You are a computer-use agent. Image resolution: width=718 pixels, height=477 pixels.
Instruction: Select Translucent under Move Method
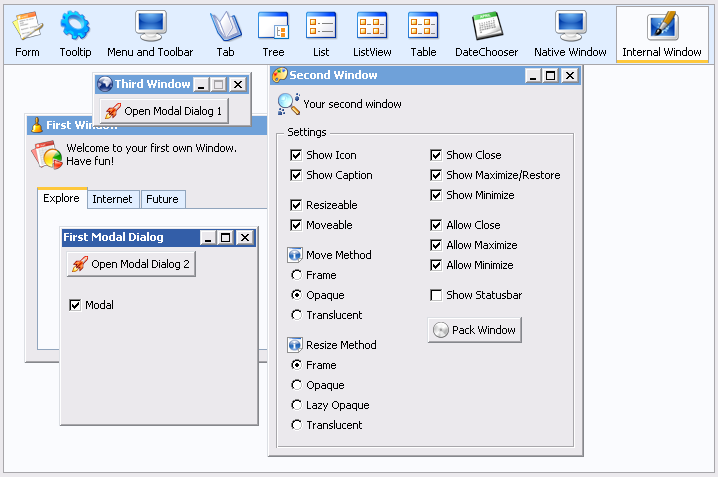point(297,315)
